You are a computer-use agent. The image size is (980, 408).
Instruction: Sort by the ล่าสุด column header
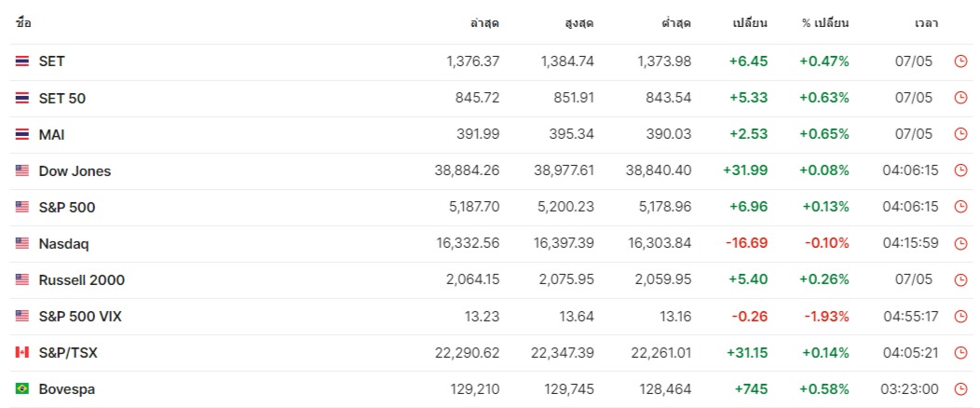click(x=485, y=23)
